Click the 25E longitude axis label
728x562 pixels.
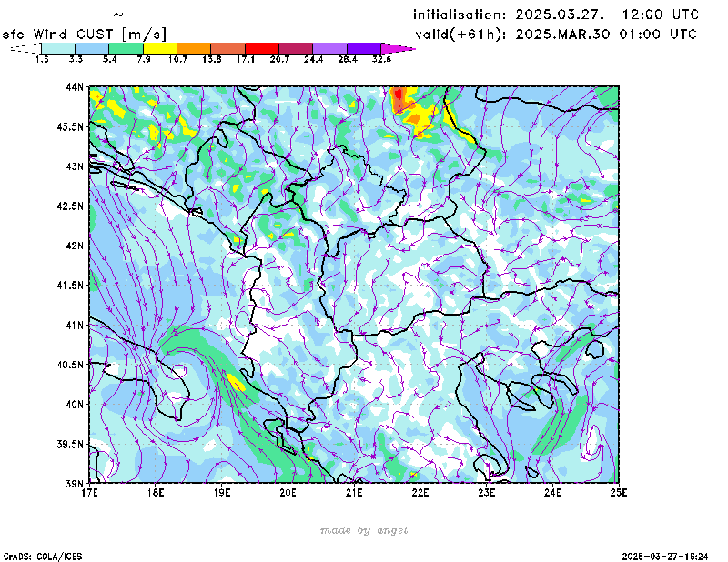[x=619, y=493]
